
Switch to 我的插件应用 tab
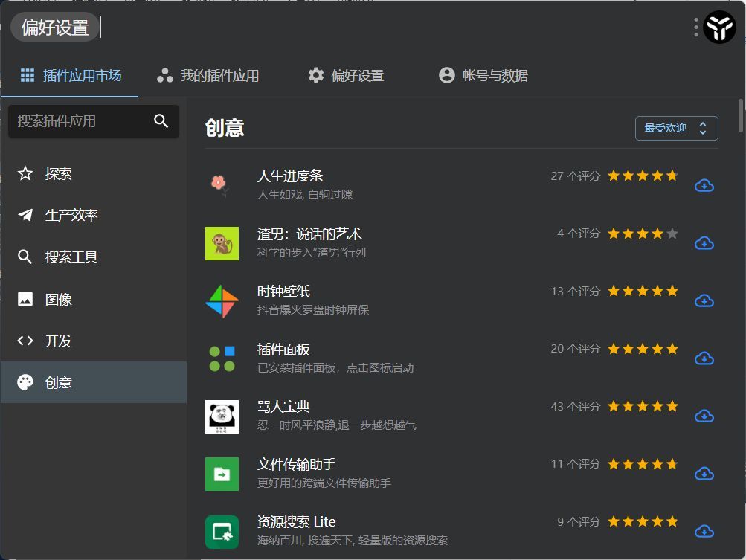coord(208,76)
